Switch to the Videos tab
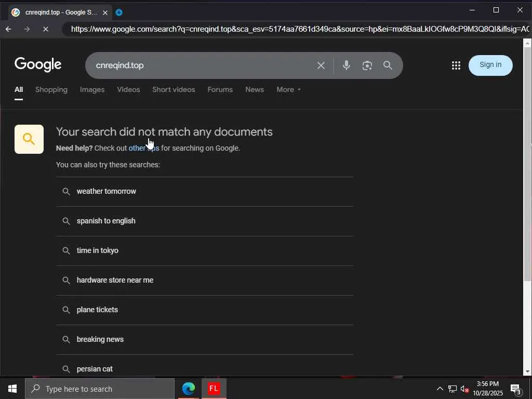This screenshot has width=532, height=399. (129, 89)
